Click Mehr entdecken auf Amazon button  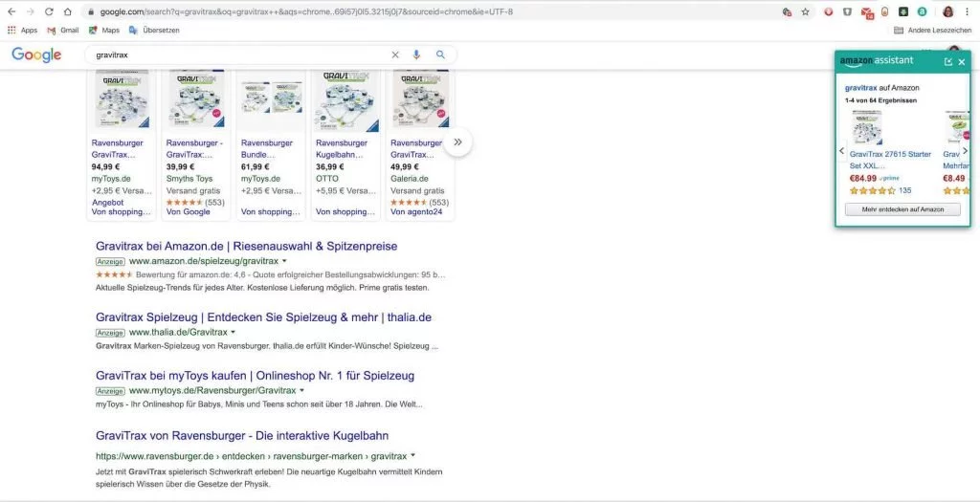(x=902, y=209)
